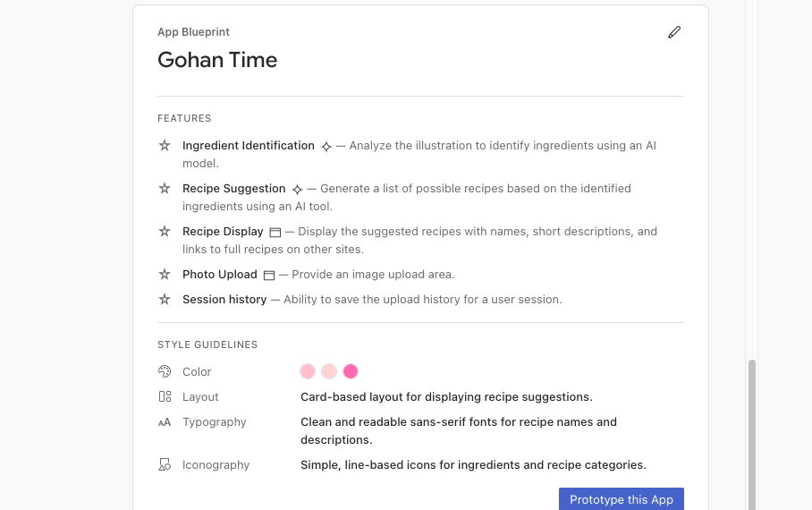
Task: Click the Photo Upload feature name
Action: 220,275
